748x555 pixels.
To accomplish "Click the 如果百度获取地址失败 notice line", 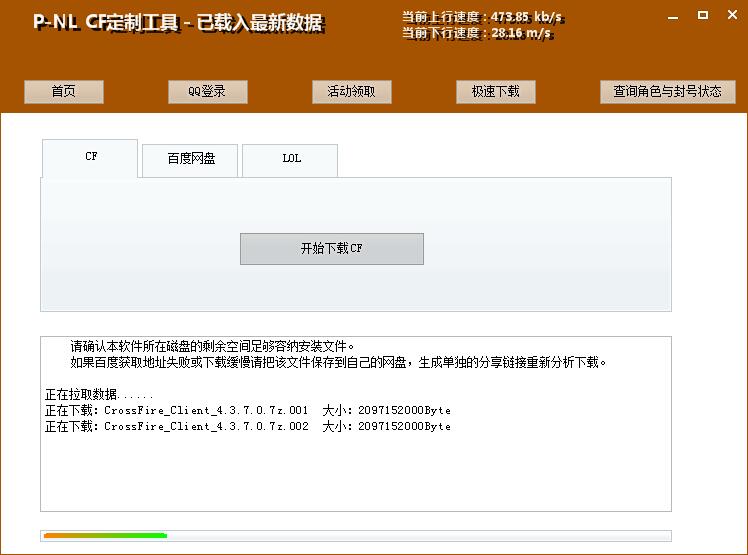I will click(338, 362).
